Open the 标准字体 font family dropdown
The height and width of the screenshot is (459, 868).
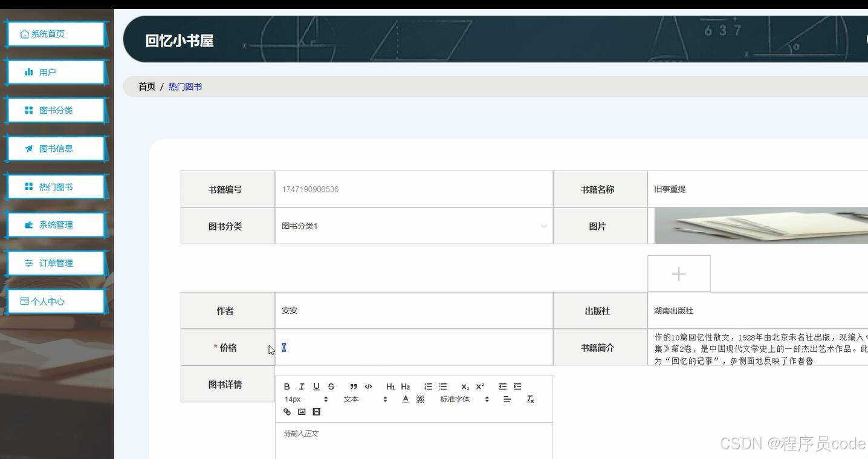455,399
